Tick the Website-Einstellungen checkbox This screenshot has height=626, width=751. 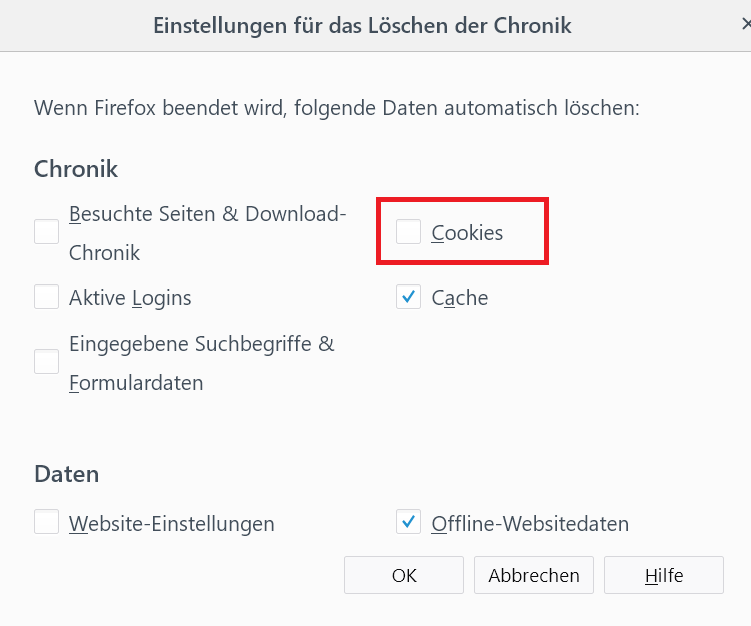(47, 522)
